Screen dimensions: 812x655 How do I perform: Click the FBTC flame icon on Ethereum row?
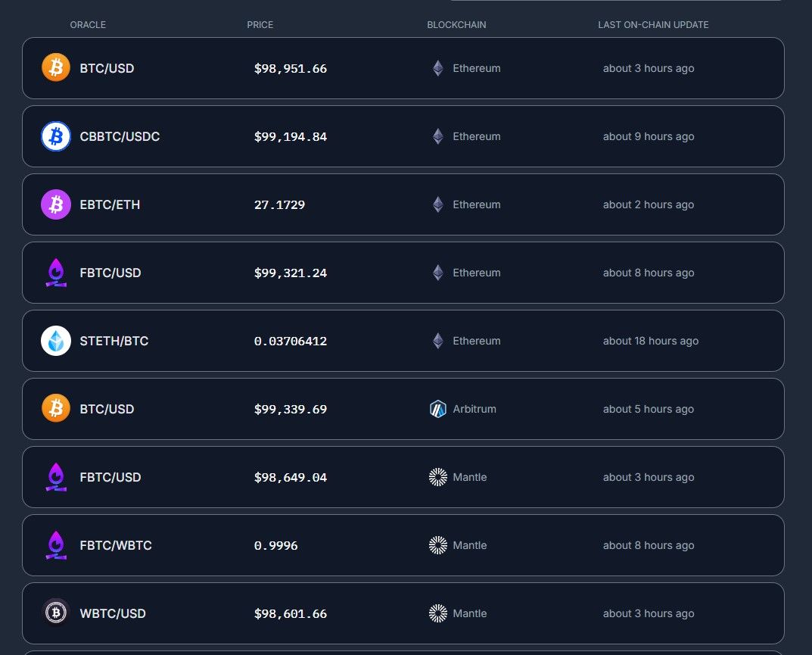click(56, 273)
